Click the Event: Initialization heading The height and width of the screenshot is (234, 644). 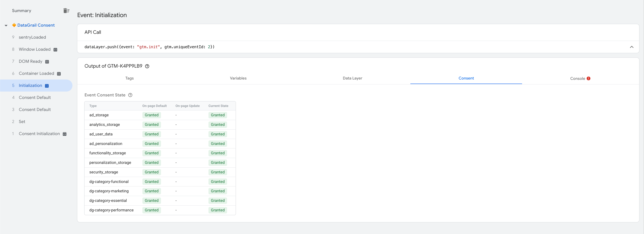(102, 15)
